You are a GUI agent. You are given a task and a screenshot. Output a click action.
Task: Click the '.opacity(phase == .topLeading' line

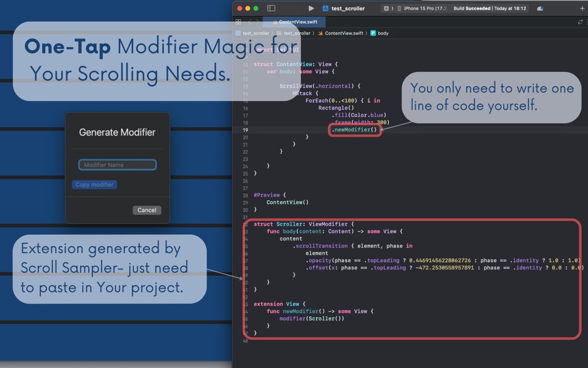443,260
